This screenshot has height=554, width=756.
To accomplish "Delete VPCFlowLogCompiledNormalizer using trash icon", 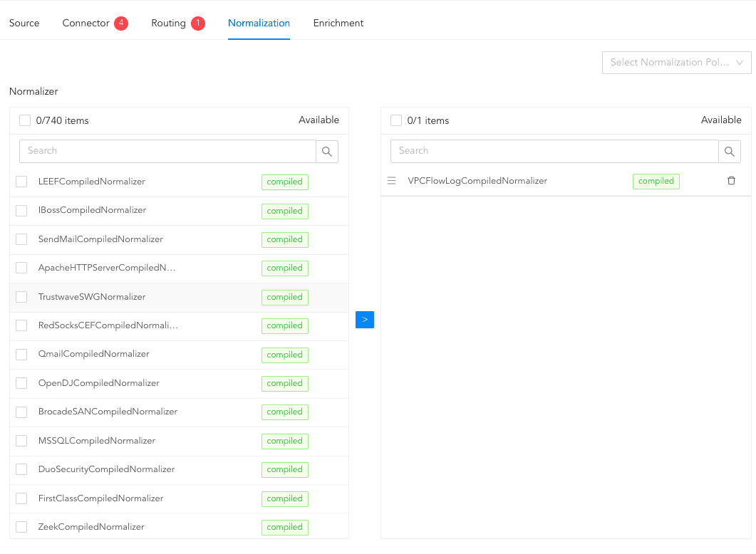I will [731, 181].
